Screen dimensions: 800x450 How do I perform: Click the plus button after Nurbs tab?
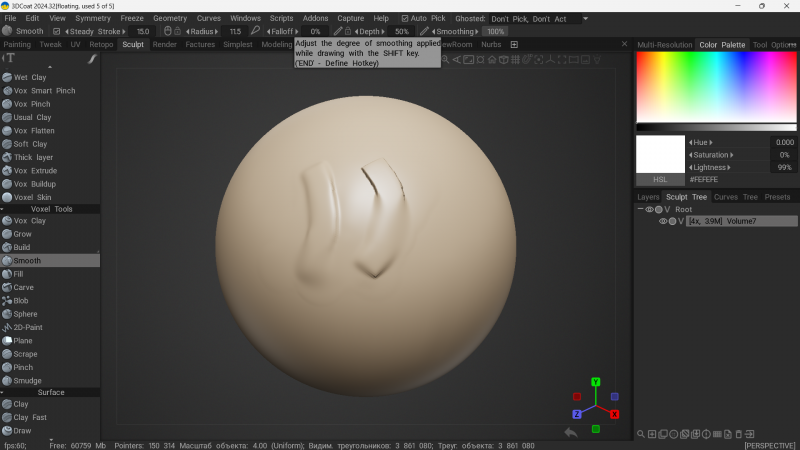pyautogui.click(x=514, y=44)
